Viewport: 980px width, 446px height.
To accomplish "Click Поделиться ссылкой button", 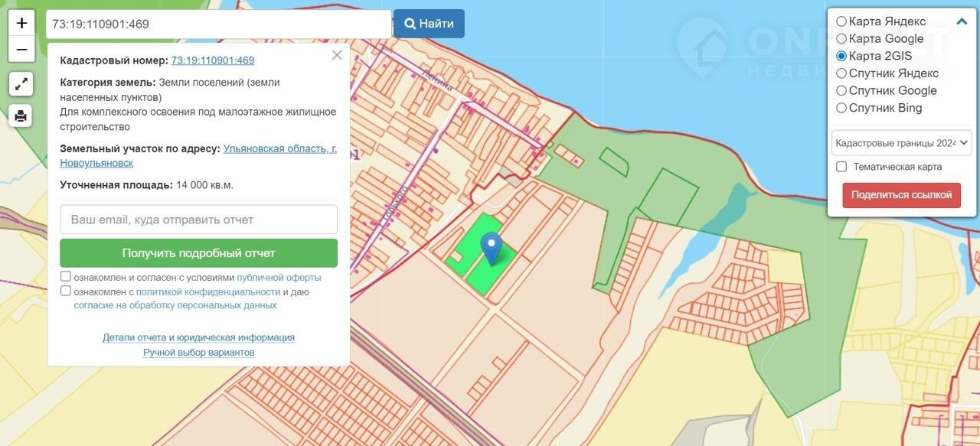I will 901,195.
